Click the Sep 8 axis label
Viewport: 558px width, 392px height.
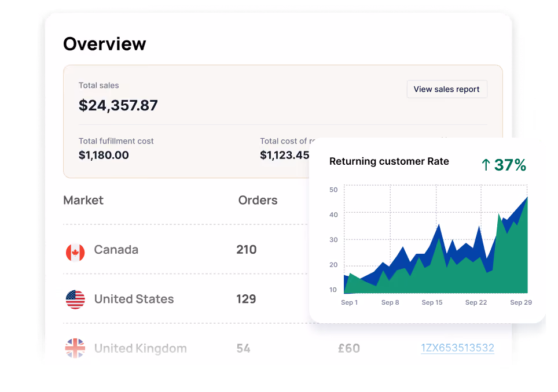(390, 302)
